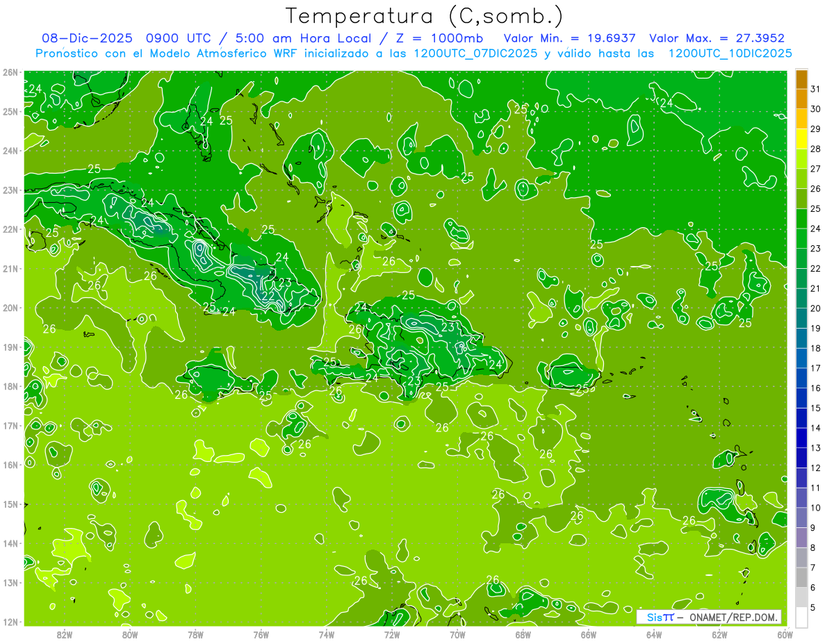Pick the purple swatch between 8 and 9
Image resolution: width=834 pixels, height=644 pixels.
pyautogui.click(x=801, y=538)
